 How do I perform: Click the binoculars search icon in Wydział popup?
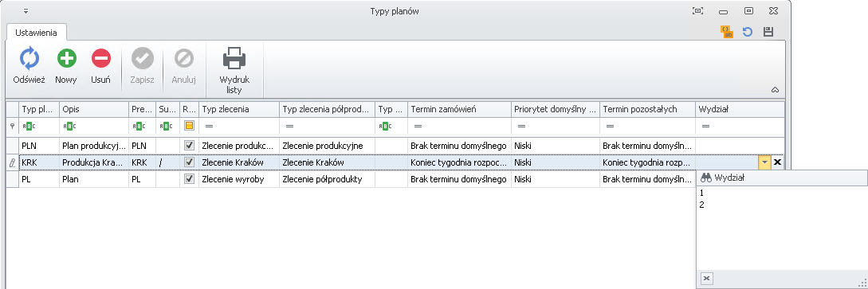[x=706, y=178]
